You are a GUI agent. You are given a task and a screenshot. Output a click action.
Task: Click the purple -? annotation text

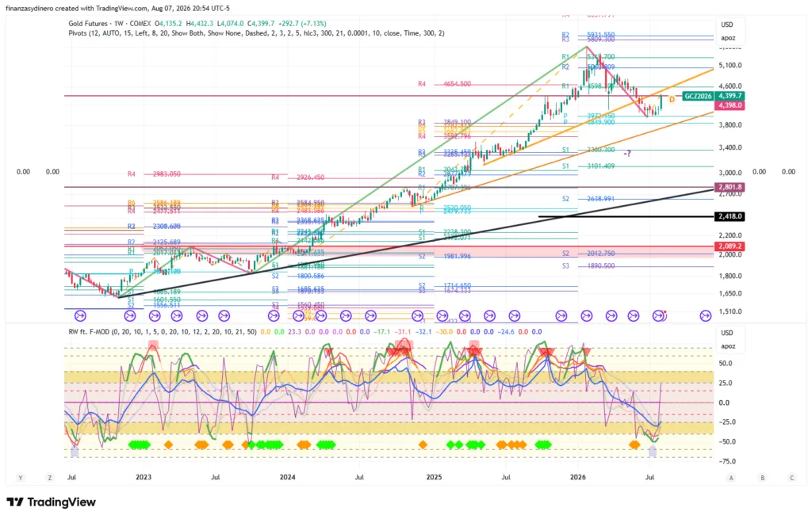[627, 154]
